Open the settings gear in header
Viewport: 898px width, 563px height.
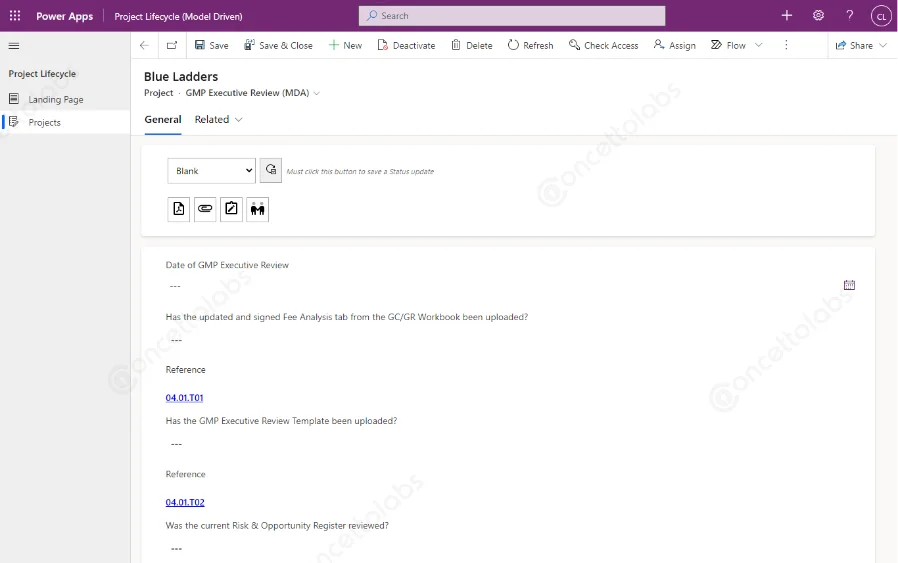coord(818,16)
